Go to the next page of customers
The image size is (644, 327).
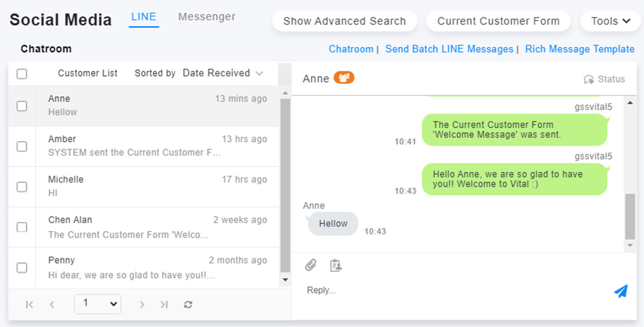(x=142, y=305)
